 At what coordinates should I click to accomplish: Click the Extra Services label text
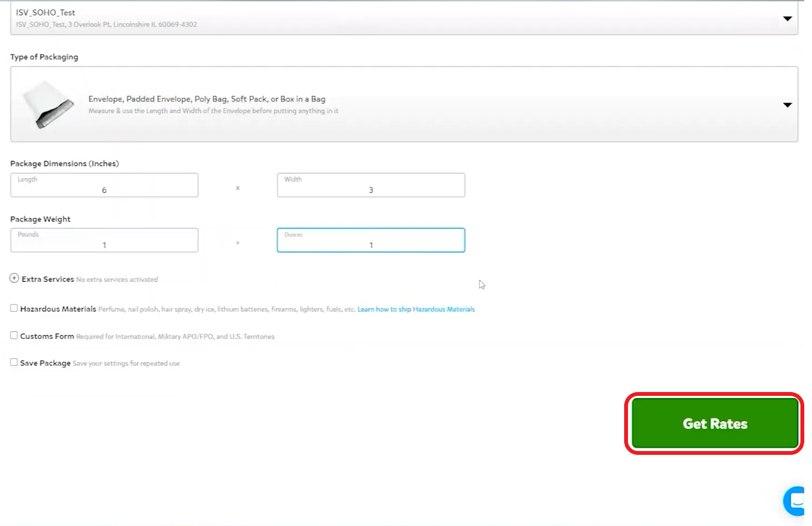point(47,280)
